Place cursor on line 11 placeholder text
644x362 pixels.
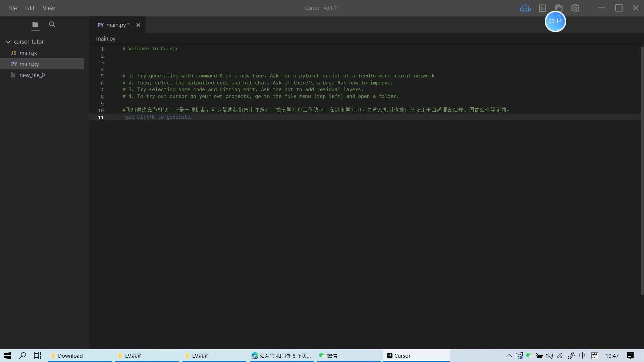158,117
